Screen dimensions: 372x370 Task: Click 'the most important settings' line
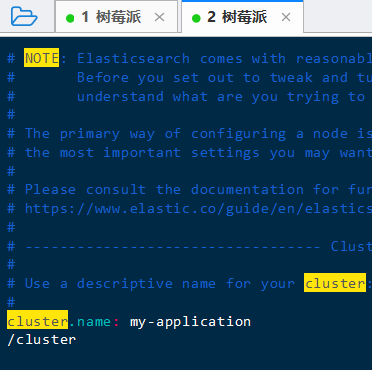189,153
